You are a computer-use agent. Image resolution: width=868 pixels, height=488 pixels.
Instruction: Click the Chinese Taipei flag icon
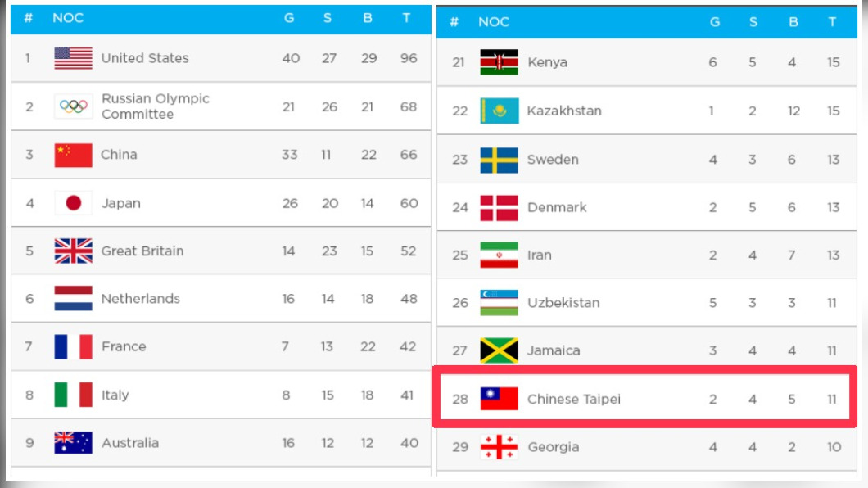coord(499,399)
